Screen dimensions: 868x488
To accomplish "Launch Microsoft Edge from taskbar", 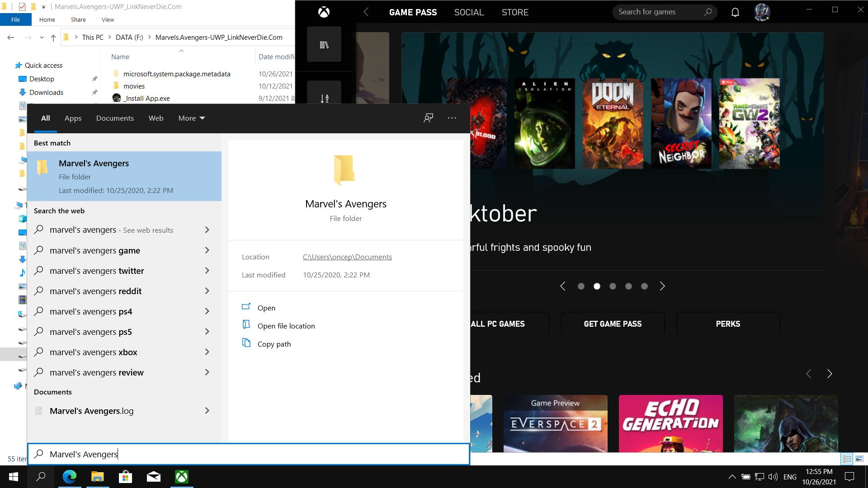I will click(69, 477).
